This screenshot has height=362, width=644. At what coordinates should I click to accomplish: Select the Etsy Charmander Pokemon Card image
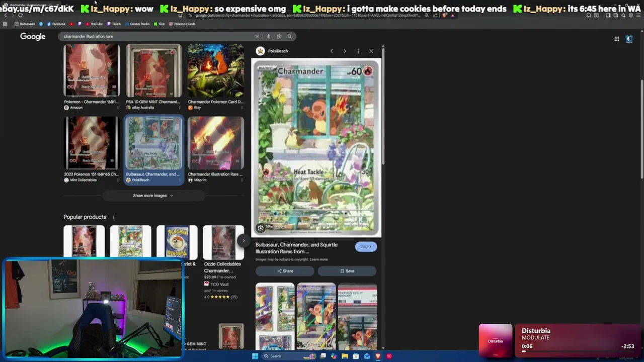216,70
